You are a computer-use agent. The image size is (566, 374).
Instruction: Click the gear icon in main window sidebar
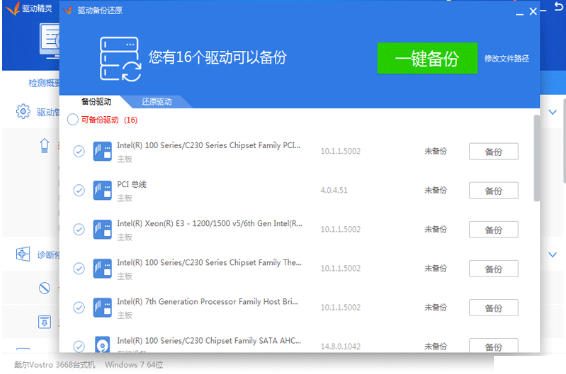tap(23, 111)
